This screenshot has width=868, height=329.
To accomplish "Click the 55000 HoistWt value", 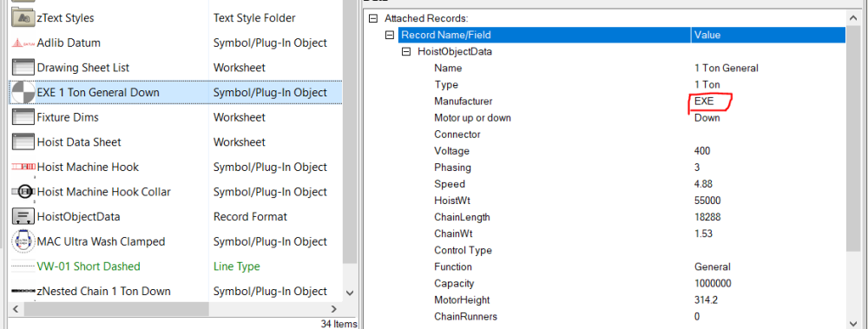I will tap(707, 201).
